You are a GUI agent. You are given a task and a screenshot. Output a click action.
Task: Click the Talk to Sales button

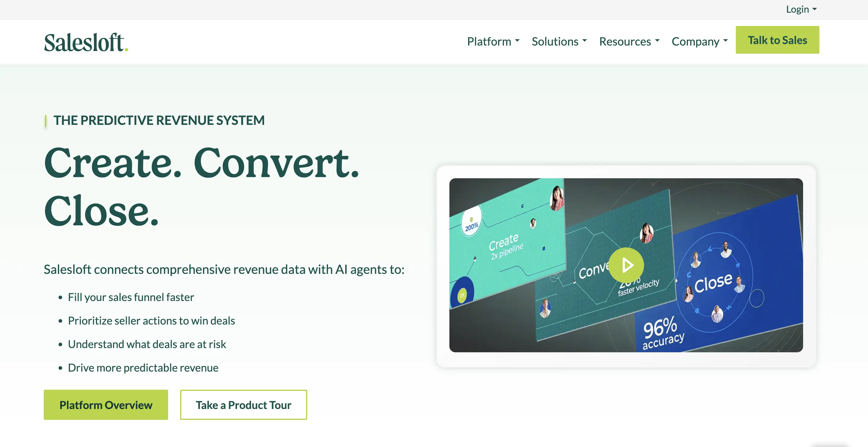click(777, 40)
